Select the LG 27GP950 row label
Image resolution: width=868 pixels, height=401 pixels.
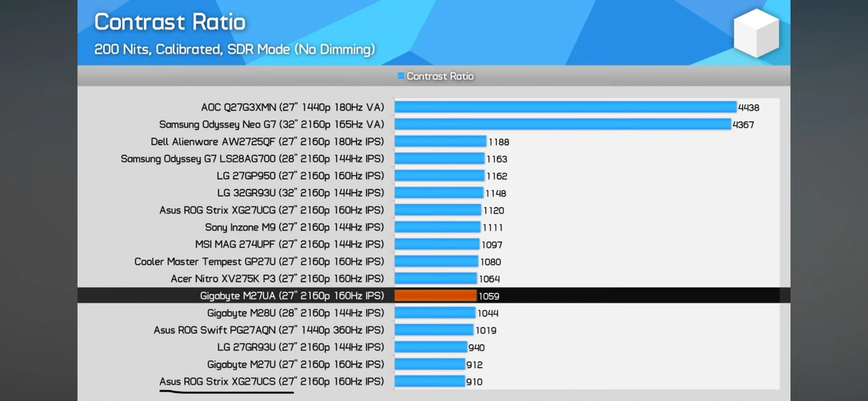300,176
